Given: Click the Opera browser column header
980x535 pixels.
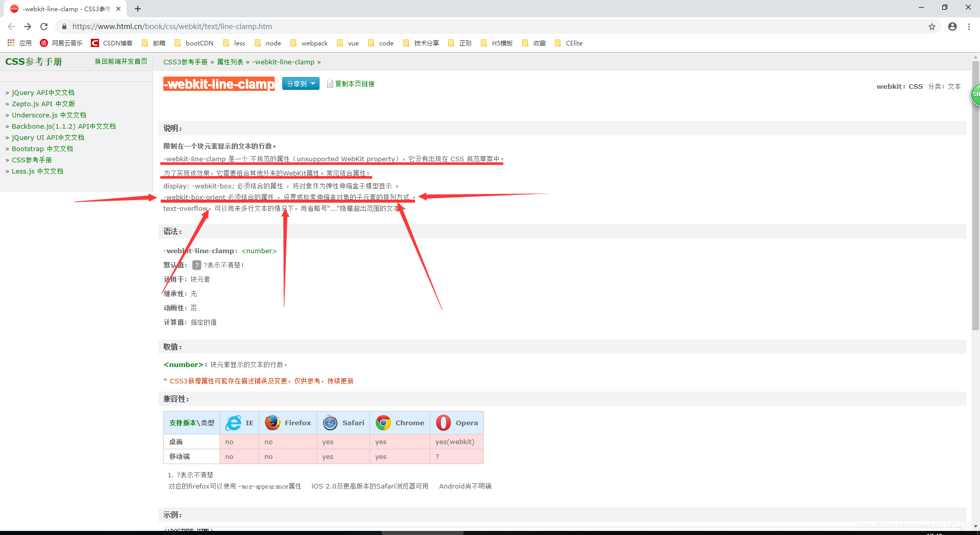Looking at the screenshot, I should point(457,423).
